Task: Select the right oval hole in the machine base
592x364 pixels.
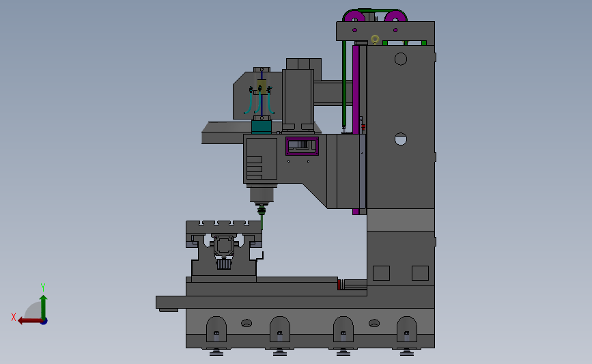Action: click(374, 323)
